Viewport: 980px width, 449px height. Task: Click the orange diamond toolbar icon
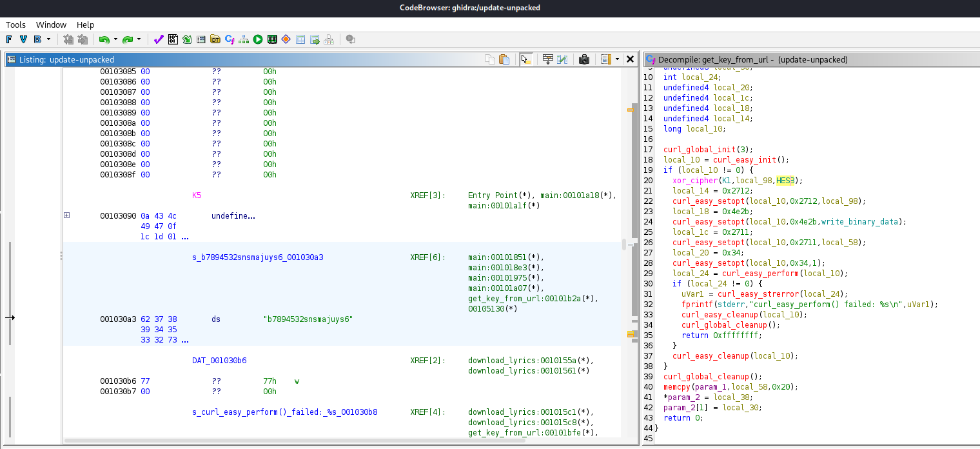[286, 39]
